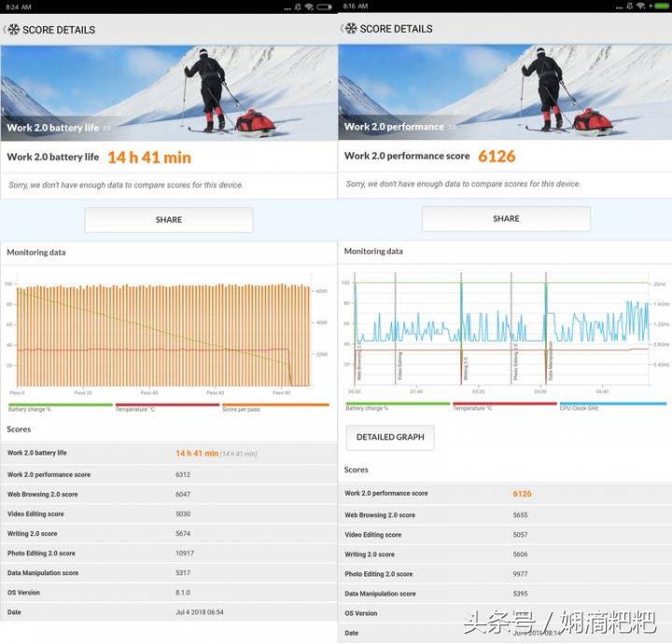This screenshot has width=672, height=644.
Task: Select the Web Browsing 2.0 score 5655 row
Action: coord(505,515)
